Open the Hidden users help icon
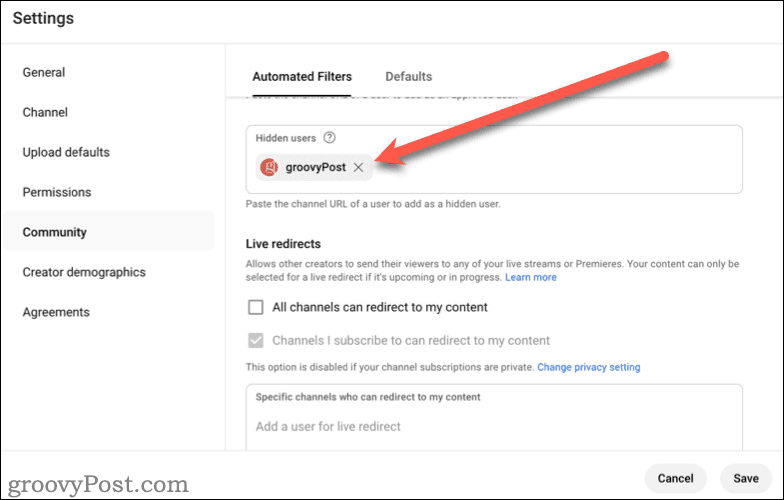784x500 pixels. coord(330,138)
